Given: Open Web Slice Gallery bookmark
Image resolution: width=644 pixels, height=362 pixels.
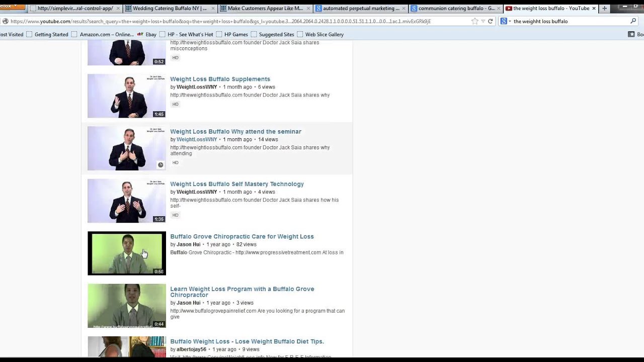Looking at the screenshot, I should pyautogui.click(x=320, y=35).
